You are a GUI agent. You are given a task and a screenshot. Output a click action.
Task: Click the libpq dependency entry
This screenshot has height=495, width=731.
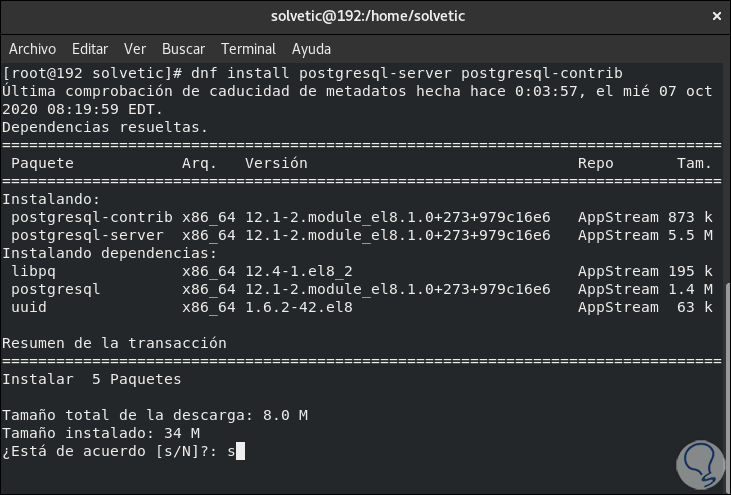point(31,271)
